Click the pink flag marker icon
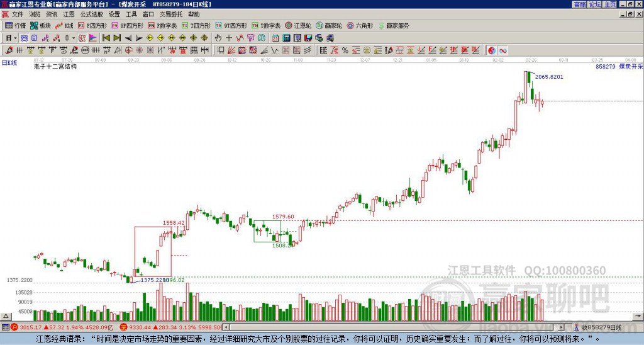 coord(93,38)
